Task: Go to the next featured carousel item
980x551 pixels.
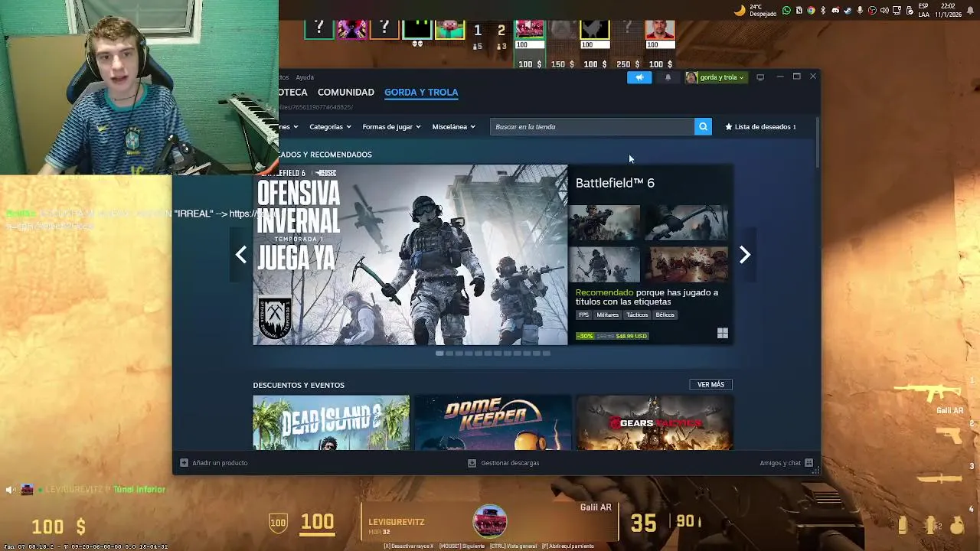Action: pos(745,254)
